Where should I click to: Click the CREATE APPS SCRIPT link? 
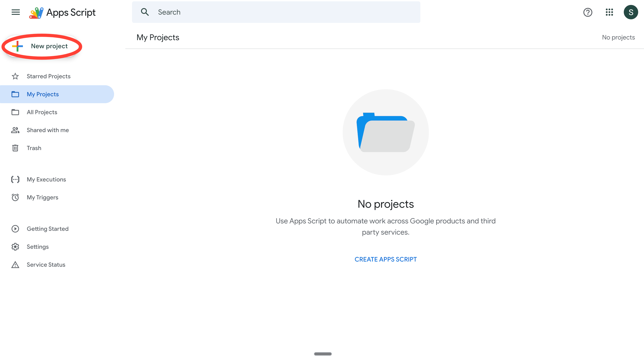point(386,259)
